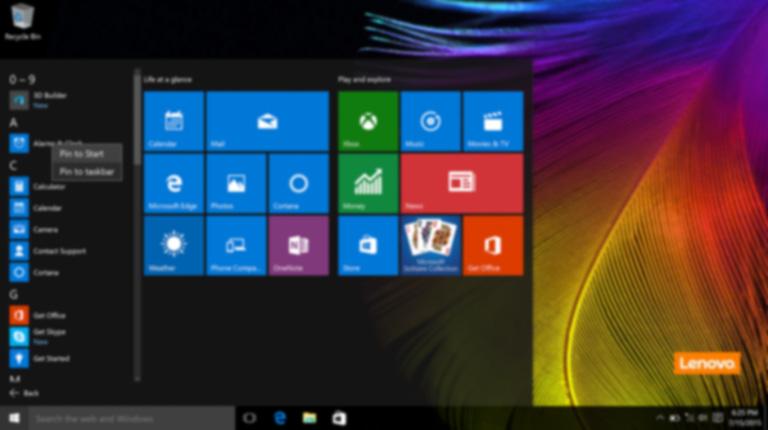This screenshot has height=430, width=768.
Task: Open the taskbar clock and date
Action: [744, 418]
